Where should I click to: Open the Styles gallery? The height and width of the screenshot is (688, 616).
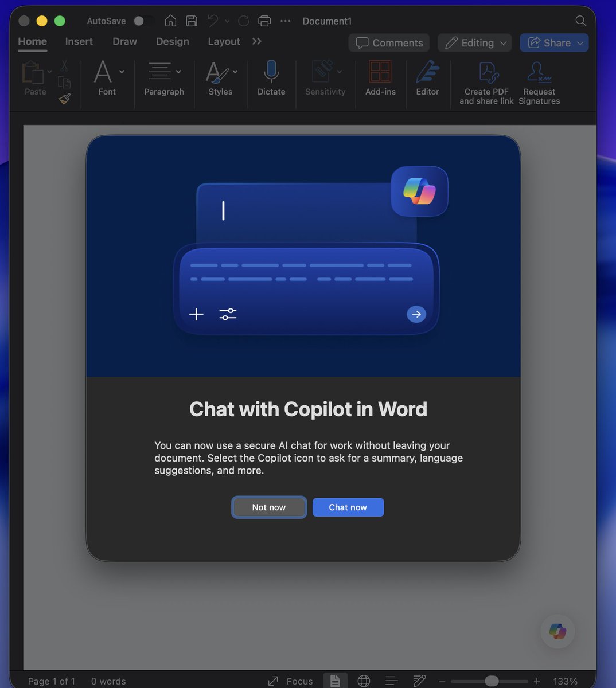221,78
